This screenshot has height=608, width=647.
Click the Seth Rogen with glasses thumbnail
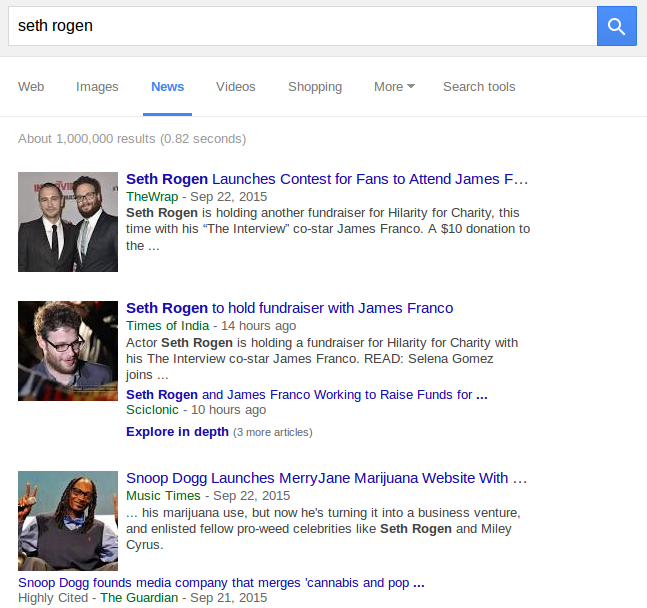tap(68, 350)
